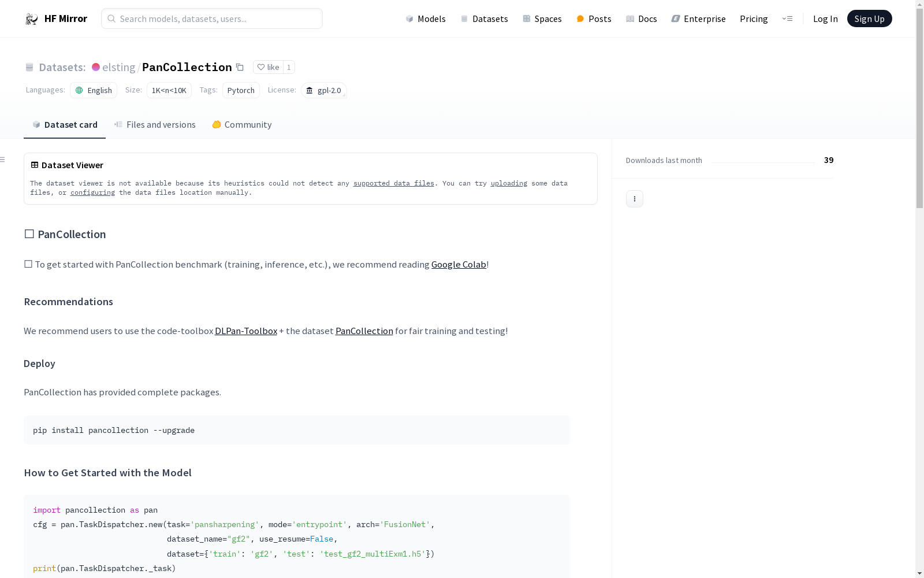This screenshot has width=924, height=578.
Task: Go to the Pricing page
Action: click(x=754, y=18)
